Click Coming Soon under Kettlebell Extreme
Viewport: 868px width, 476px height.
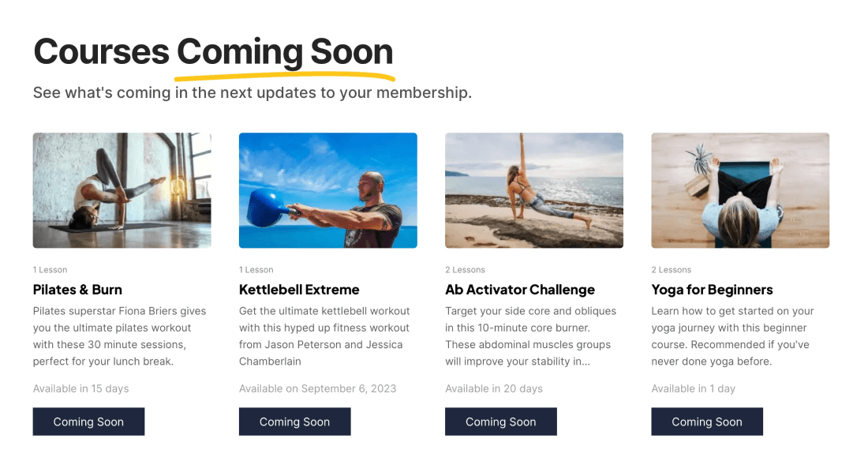pos(294,422)
